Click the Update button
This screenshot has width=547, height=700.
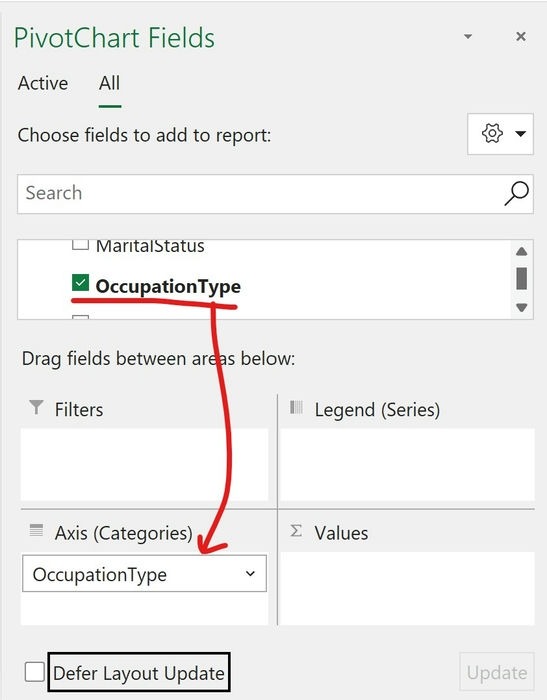tap(497, 673)
